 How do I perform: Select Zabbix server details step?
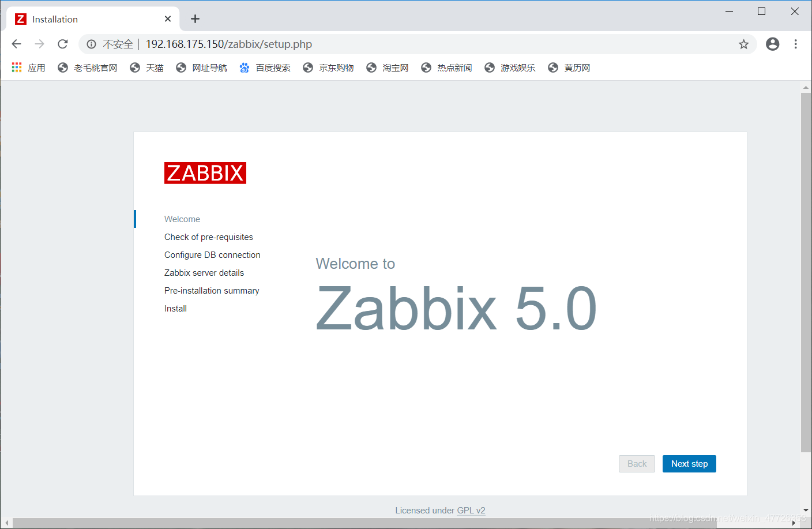(204, 273)
